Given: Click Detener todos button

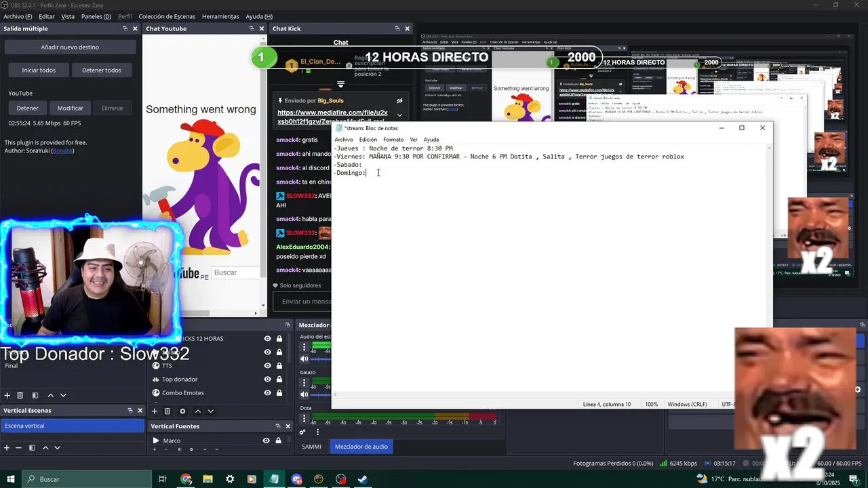Looking at the screenshot, I should coord(102,70).
